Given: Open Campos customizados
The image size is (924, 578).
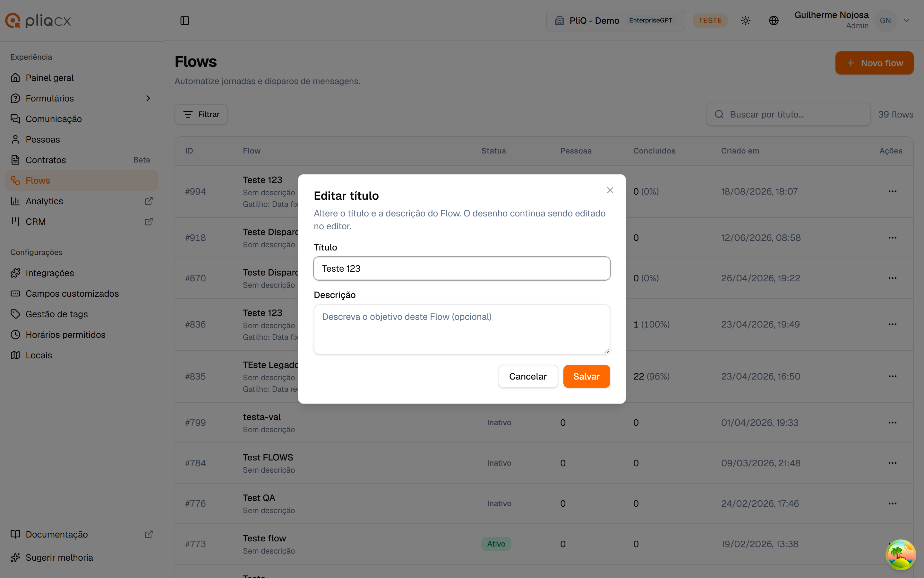Looking at the screenshot, I should pyautogui.click(x=82, y=293).
